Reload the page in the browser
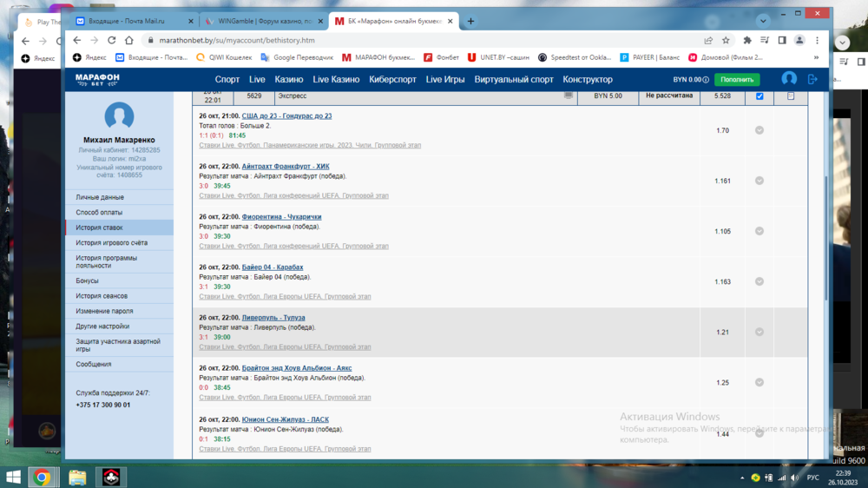 click(x=111, y=40)
